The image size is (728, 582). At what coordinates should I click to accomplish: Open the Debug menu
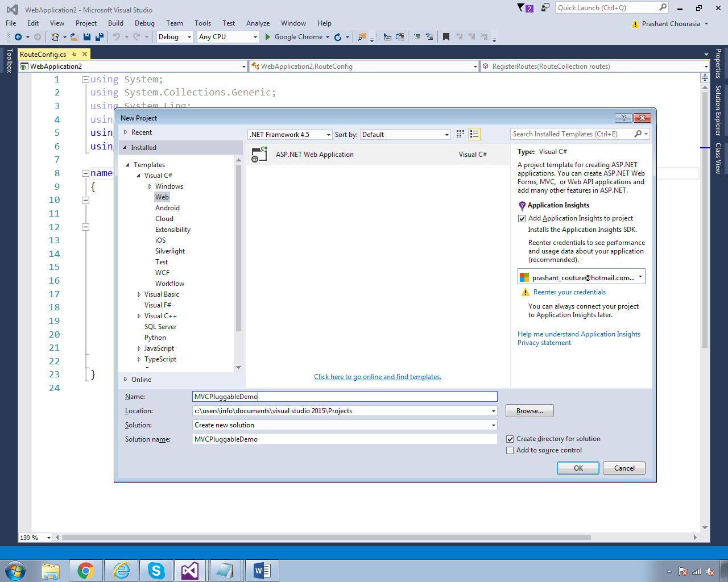144,23
